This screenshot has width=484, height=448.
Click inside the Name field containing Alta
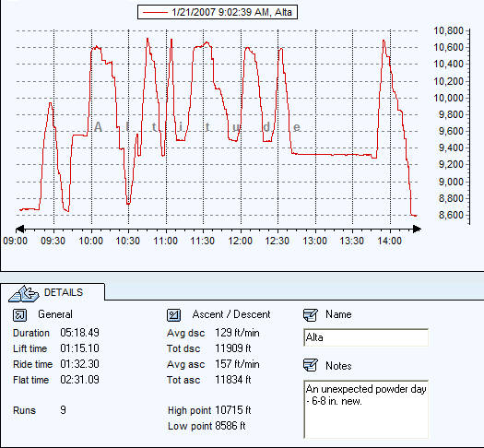(x=366, y=337)
